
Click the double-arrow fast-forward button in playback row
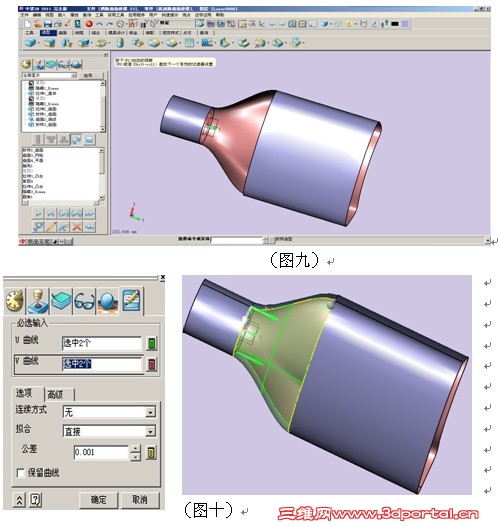coord(89,213)
